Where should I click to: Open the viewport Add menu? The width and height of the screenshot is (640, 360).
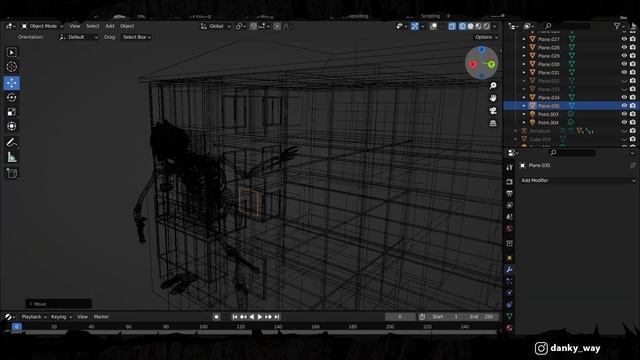click(110, 26)
